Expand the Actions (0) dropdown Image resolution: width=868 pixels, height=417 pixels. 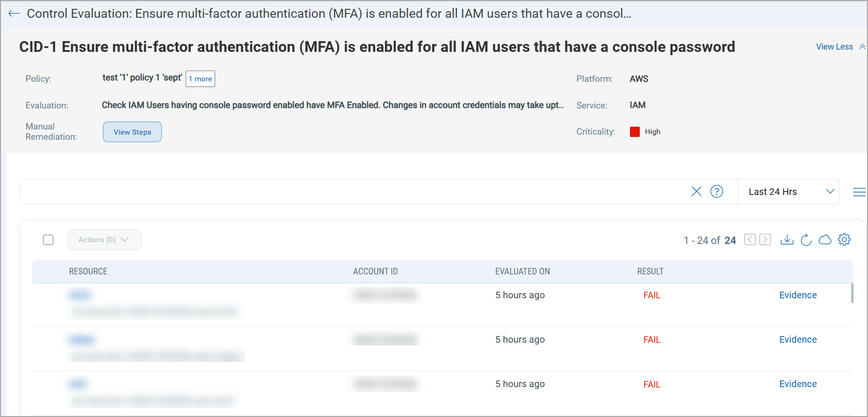click(x=104, y=240)
